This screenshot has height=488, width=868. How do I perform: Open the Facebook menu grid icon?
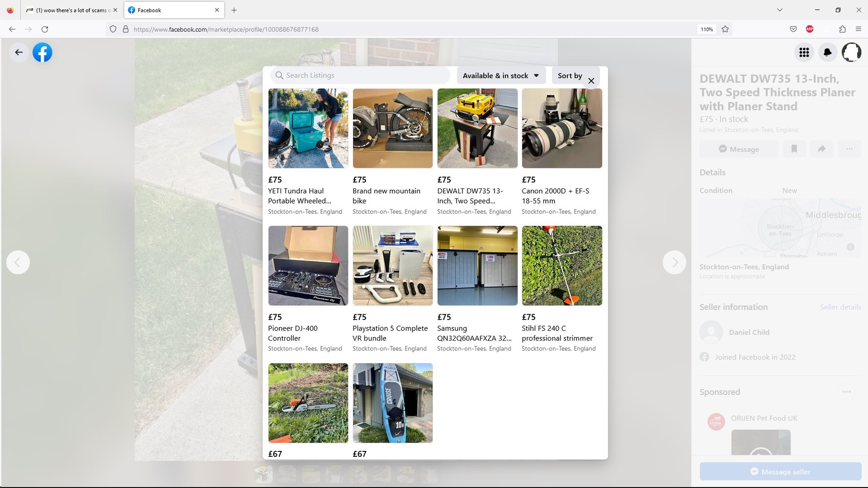(x=804, y=52)
